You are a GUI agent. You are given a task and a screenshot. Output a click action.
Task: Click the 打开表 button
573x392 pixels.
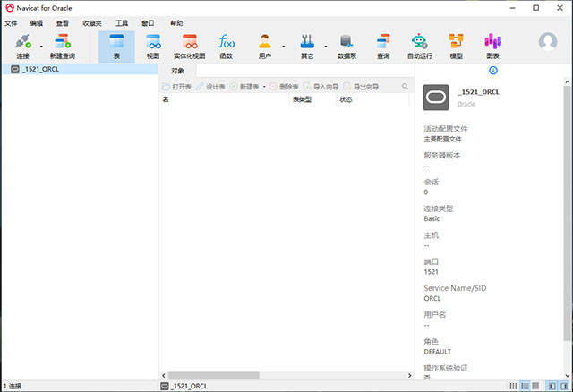pos(177,87)
